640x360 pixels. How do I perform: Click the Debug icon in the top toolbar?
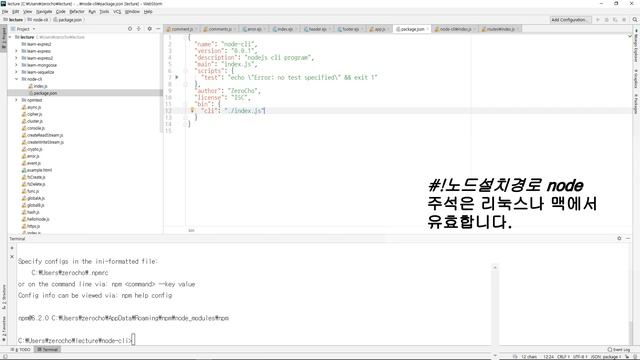coord(607,20)
